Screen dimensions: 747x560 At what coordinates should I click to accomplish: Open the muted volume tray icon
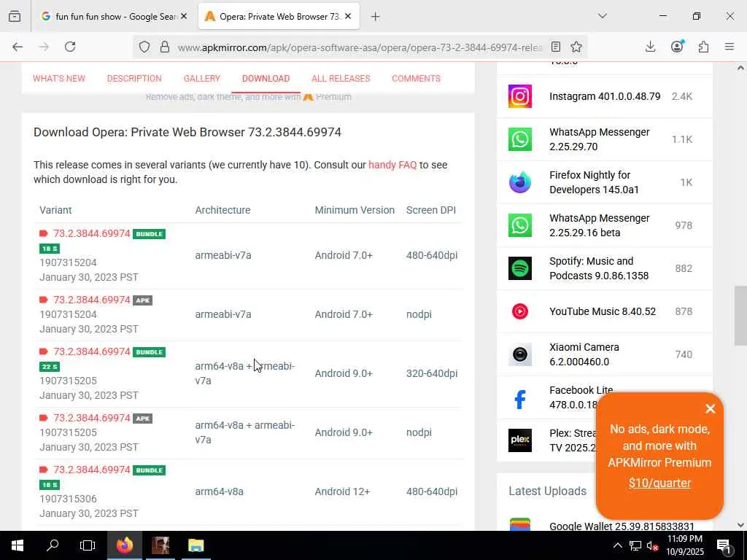652,545
